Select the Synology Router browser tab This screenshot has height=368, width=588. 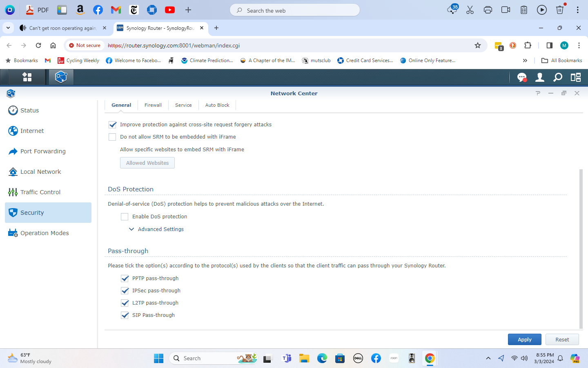coord(160,28)
